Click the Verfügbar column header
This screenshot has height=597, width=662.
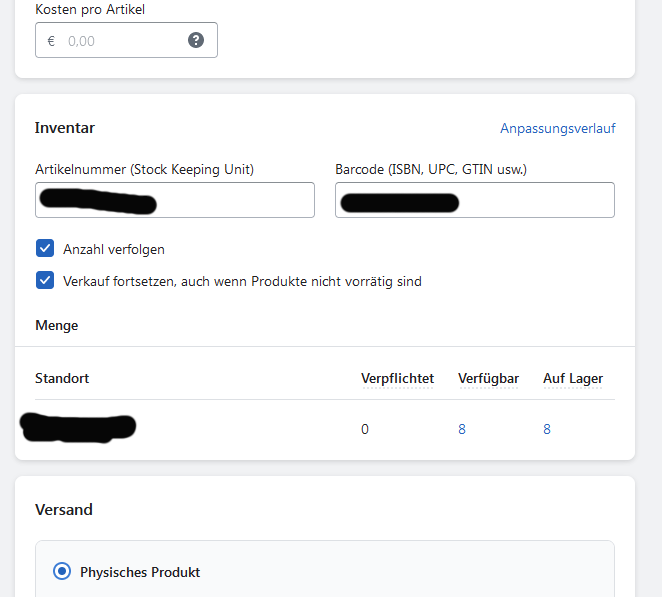pyautogui.click(x=488, y=378)
